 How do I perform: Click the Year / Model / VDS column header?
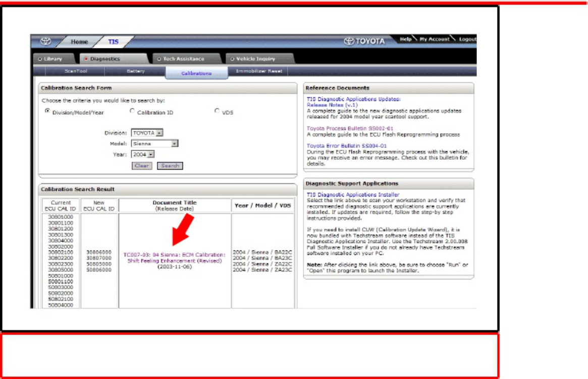point(262,206)
